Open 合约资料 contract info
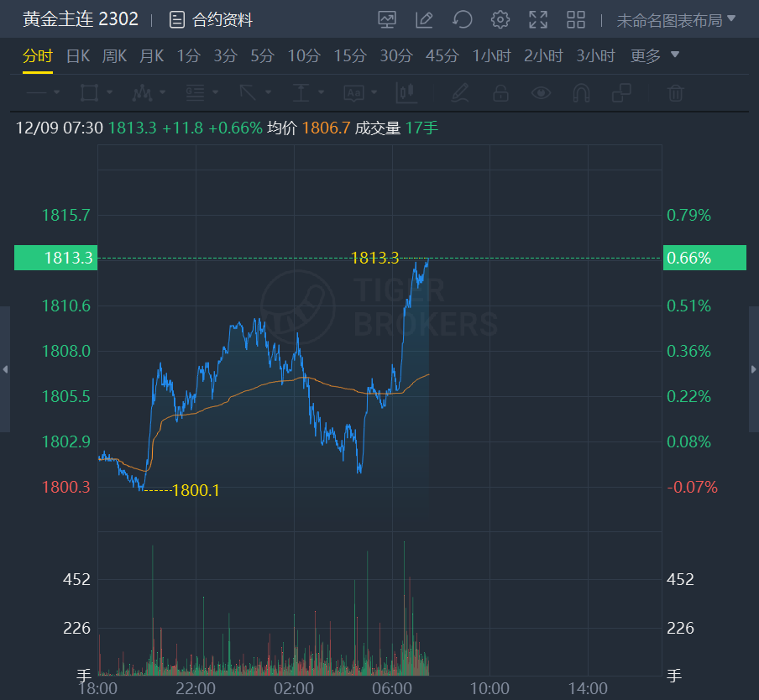759x700 pixels. click(x=212, y=20)
